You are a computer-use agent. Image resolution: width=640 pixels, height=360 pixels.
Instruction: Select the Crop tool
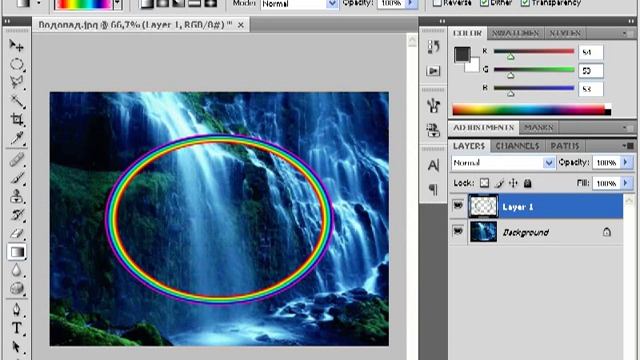pos(16,119)
